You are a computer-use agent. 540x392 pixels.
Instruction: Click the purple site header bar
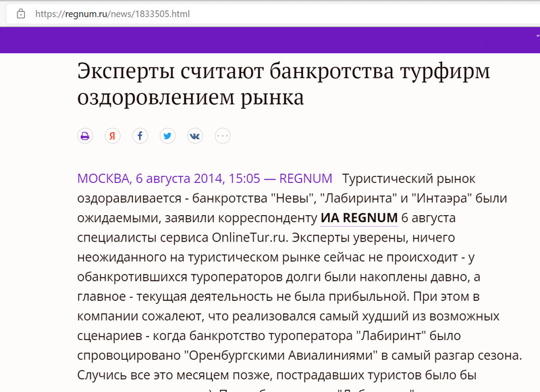click(270, 40)
